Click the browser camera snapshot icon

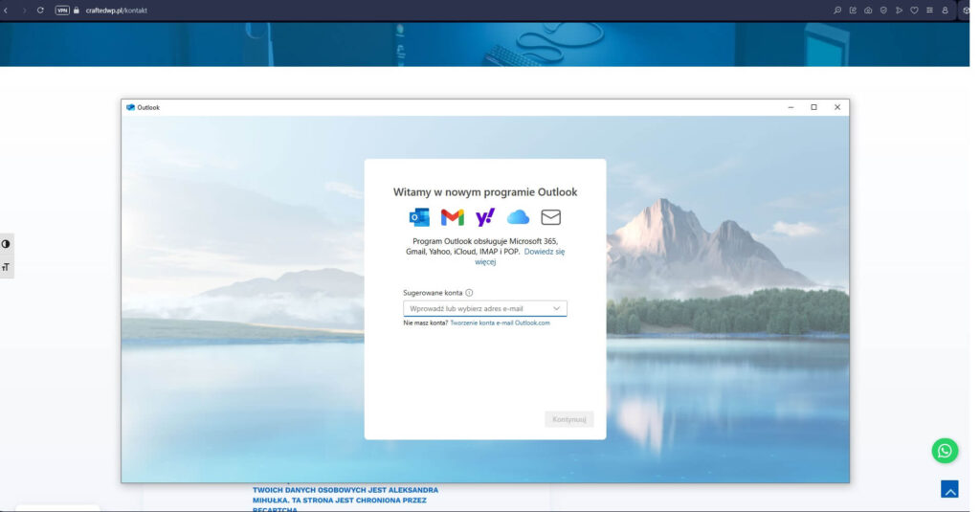868,10
